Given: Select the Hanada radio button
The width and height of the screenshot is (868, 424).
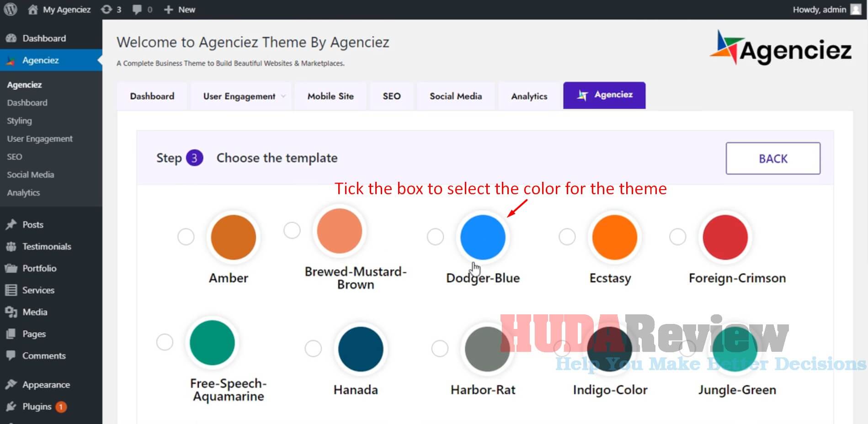Looking at the screenshot, I should point(313,349).
